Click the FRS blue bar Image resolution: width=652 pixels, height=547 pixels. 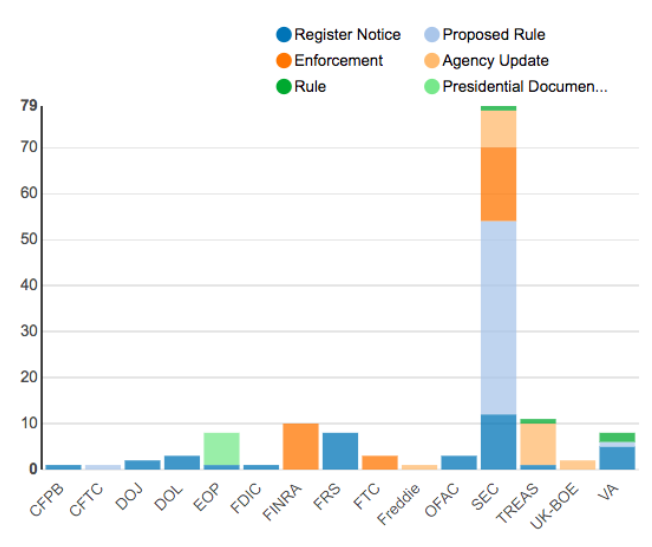pos(340,451)
